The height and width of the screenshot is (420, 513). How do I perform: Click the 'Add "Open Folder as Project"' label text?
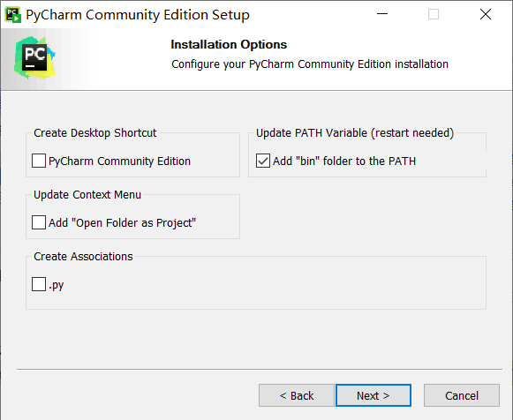point(122,223)
